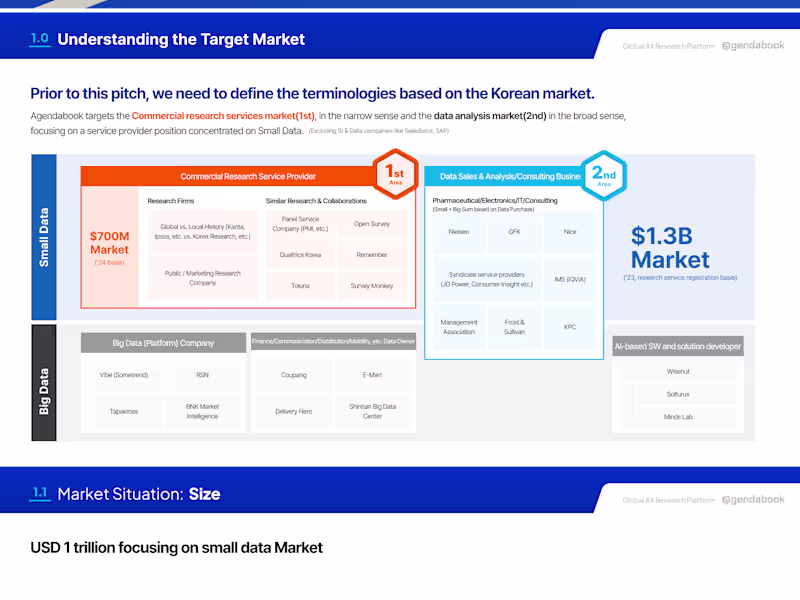Click the 'Saltlux' cell
Image resolution: width=800 pixels, height=600 pixels.
pos(678,394)
